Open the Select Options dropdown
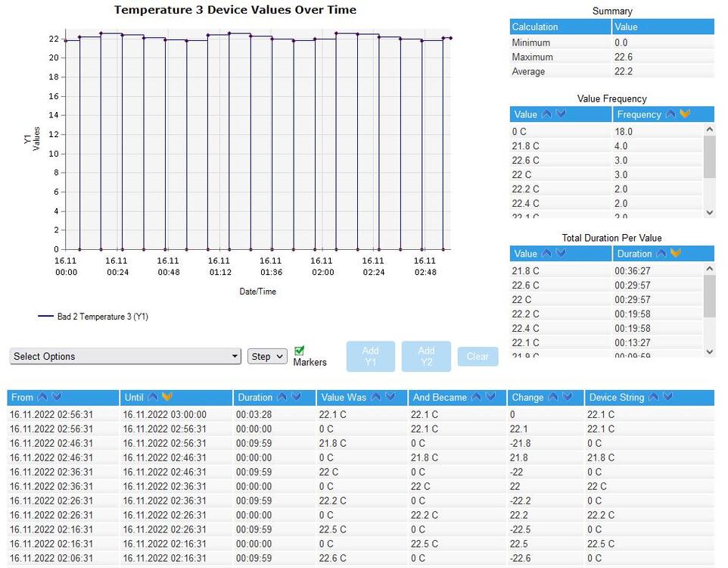Viewport: 728px width, 568px height. pyautogui.click(x=125, y=357)
